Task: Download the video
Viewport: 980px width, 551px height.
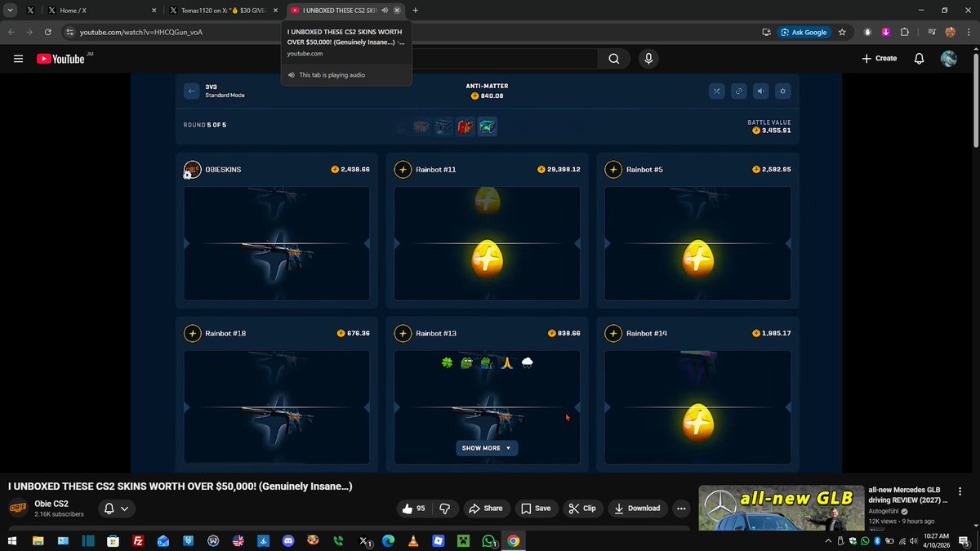Action: click(637, 508)
